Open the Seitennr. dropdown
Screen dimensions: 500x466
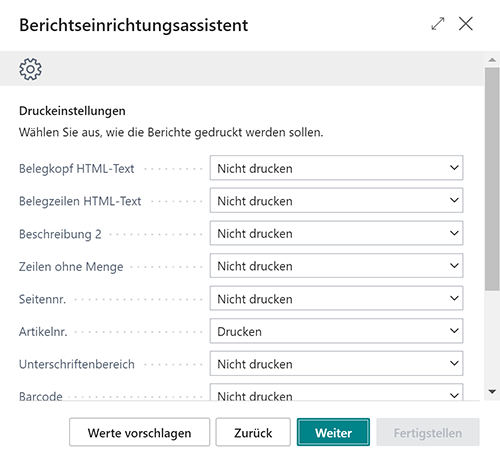336,299
